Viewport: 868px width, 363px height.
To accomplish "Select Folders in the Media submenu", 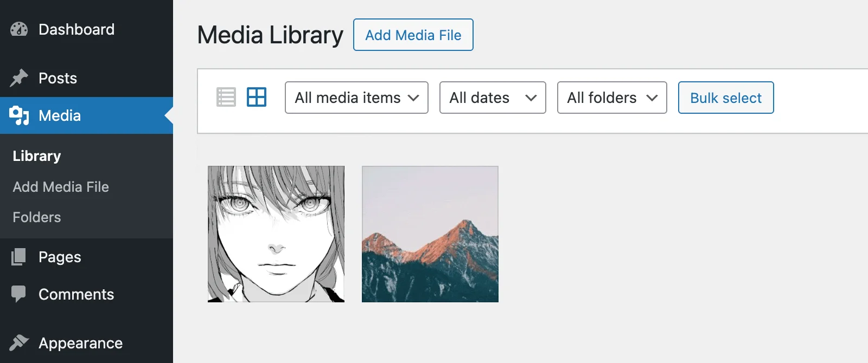I will [x=36, y=217].
